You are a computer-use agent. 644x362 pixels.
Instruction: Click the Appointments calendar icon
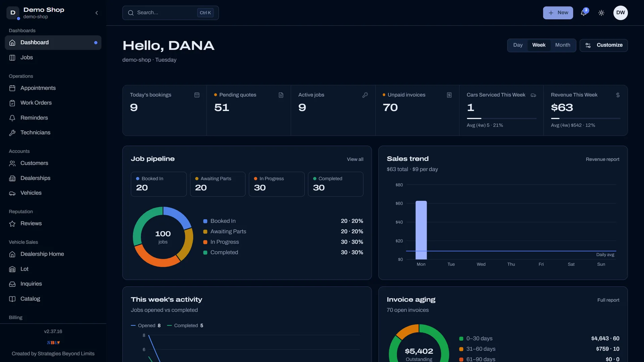point(12,88)
